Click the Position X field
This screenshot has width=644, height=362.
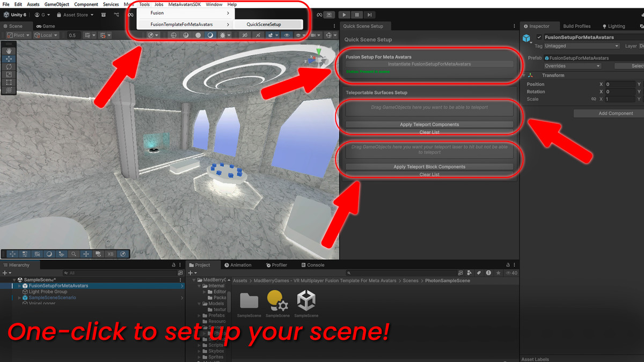[620, 84]
